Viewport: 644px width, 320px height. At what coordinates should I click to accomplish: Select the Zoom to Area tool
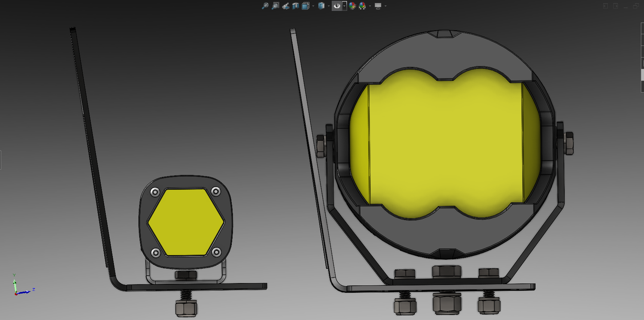[x=275, y=6]
